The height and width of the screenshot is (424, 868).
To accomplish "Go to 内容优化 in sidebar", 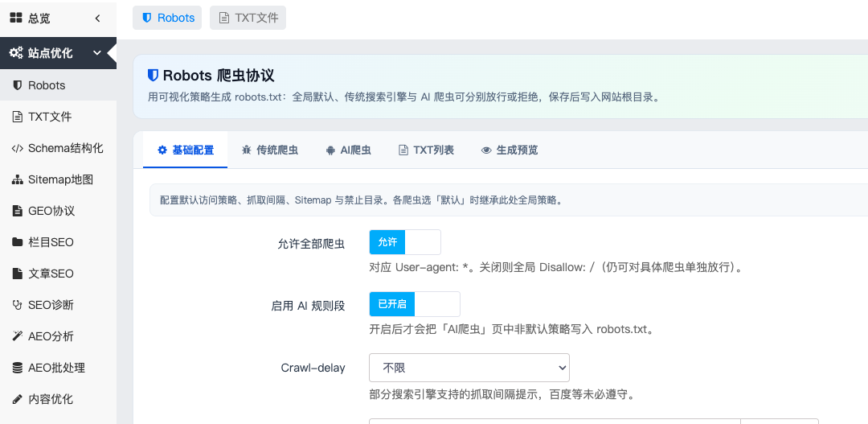I will pyautogui.click(x=58, y=399).
